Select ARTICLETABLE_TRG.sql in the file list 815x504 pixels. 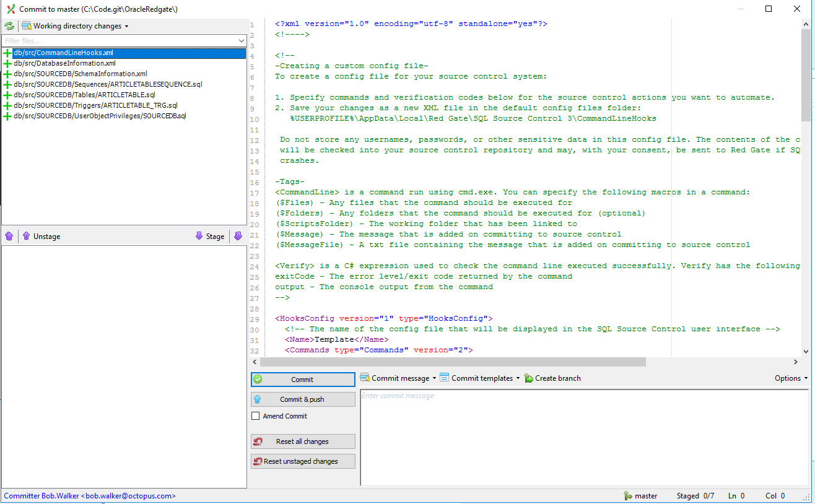coord(95,105)
